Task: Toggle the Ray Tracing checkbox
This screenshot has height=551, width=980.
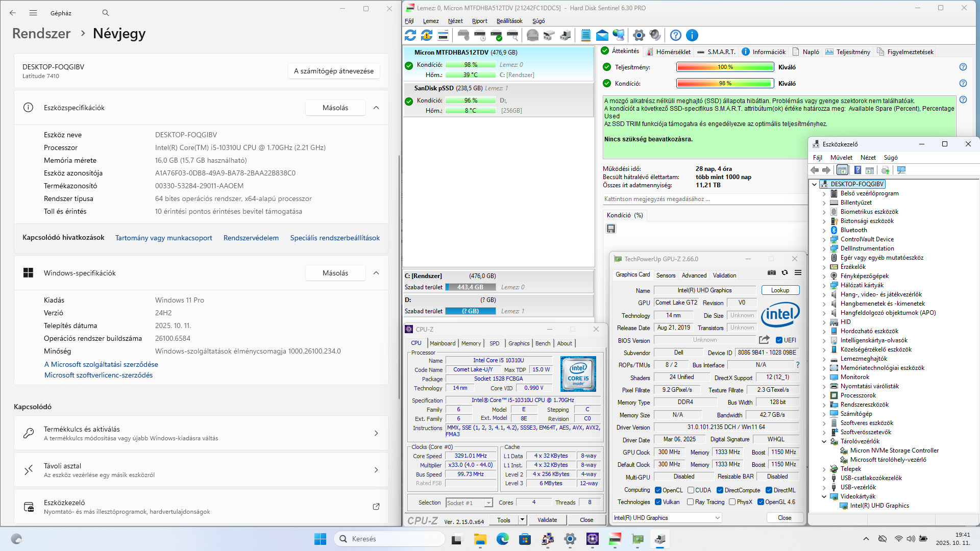Action: (691, 502)
